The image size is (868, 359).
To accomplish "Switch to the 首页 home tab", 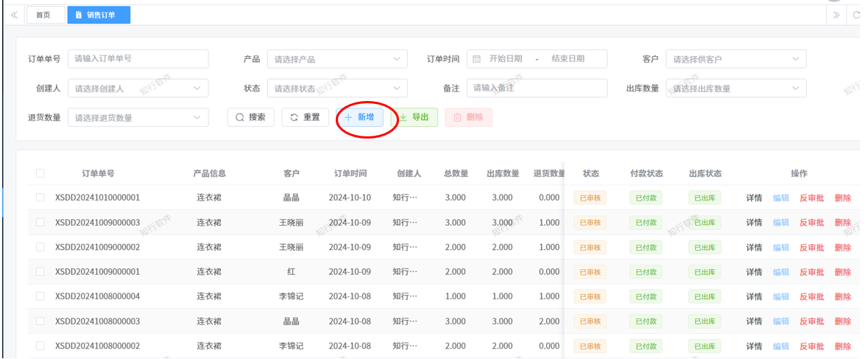I will (43, 15).
